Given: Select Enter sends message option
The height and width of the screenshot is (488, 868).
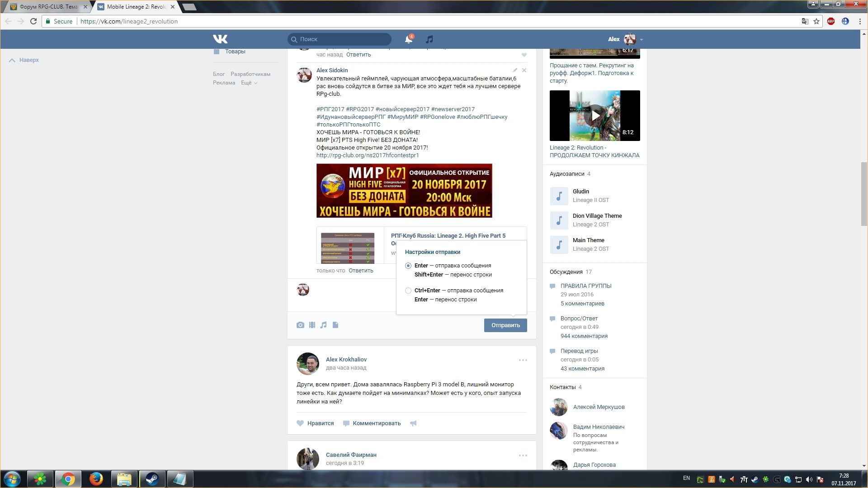Looking at the screenshot, I should (x=408, y=266).
